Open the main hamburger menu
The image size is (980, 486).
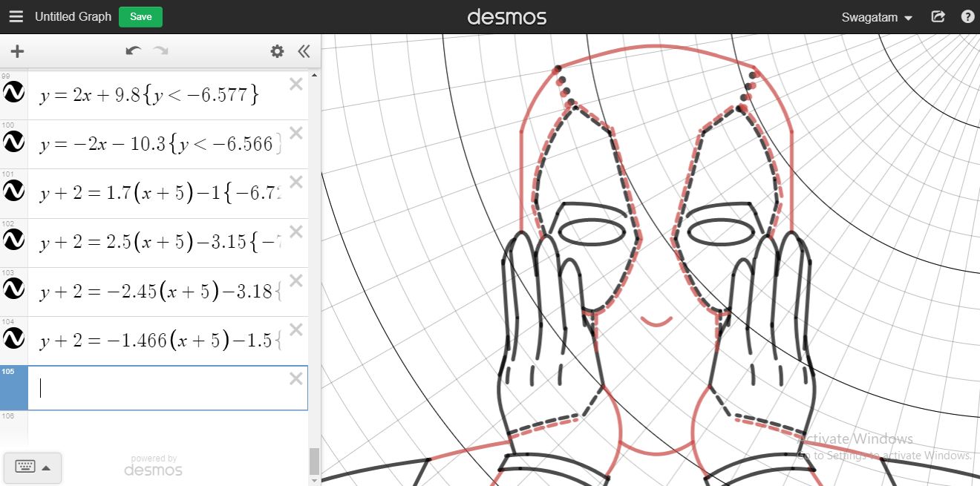point(16,16)
